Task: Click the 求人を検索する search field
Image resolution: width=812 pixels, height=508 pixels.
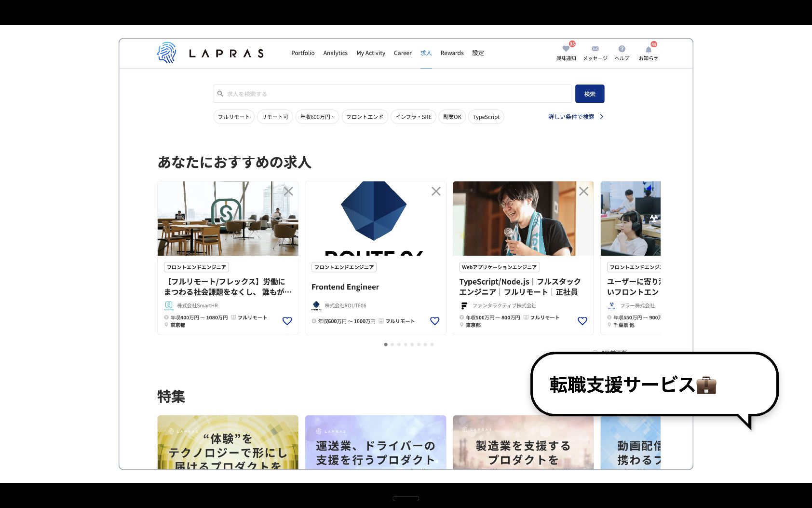Action: coord(392,94)
